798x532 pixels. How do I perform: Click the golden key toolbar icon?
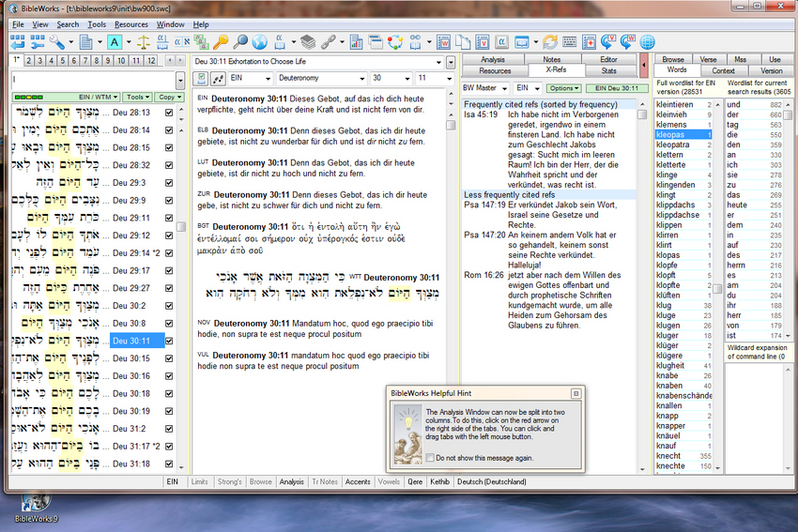click(221, 41)
